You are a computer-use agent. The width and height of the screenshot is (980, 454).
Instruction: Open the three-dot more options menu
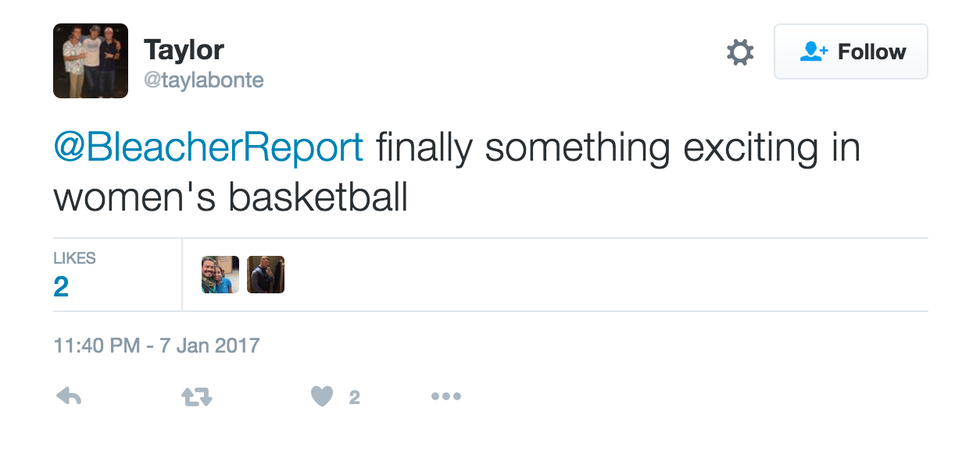pos(445,397)
